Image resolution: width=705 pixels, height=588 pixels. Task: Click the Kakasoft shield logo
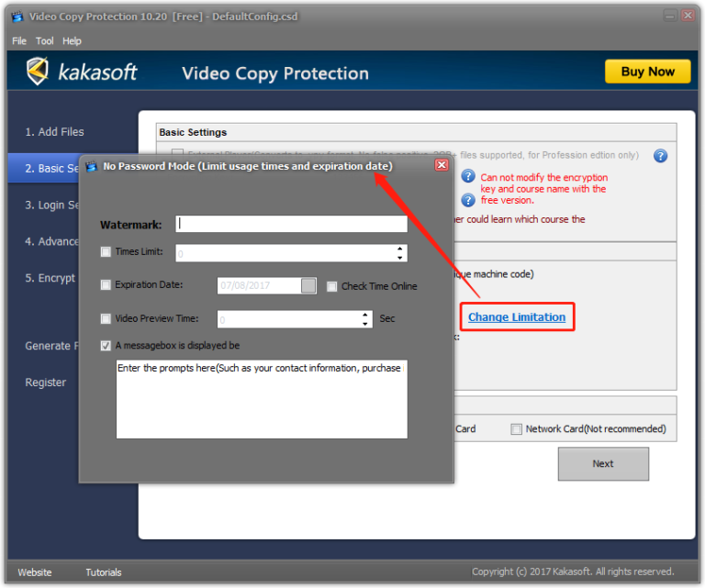point(38,72)
